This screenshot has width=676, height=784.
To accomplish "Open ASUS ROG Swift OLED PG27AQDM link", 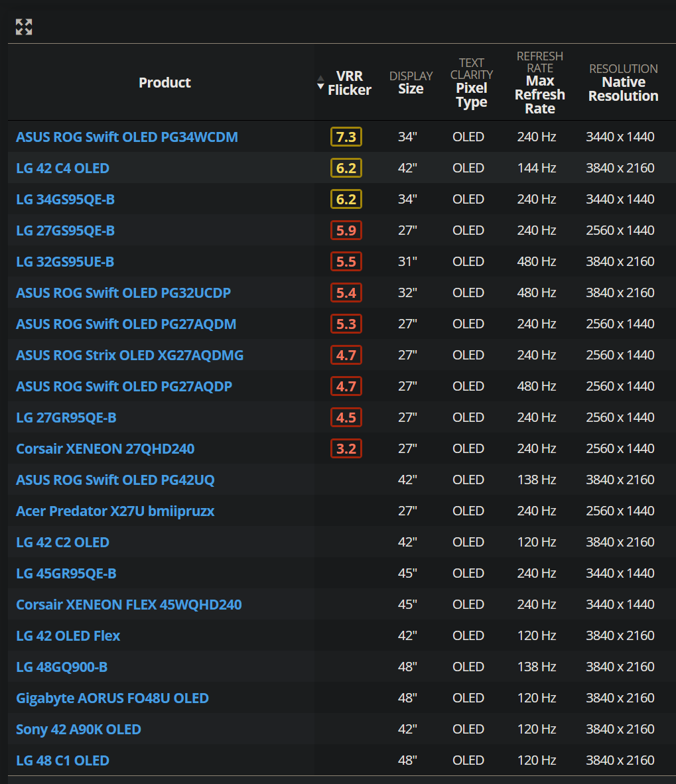I will click(126, 324).
